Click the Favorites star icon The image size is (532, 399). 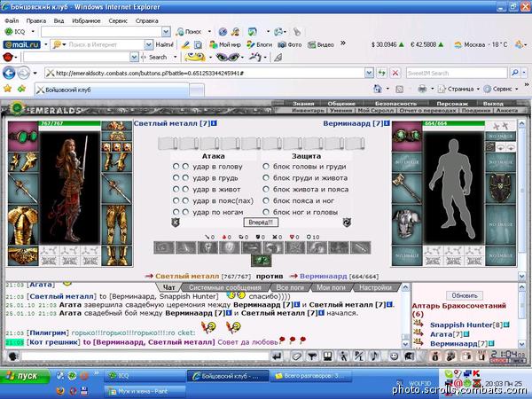7,89
